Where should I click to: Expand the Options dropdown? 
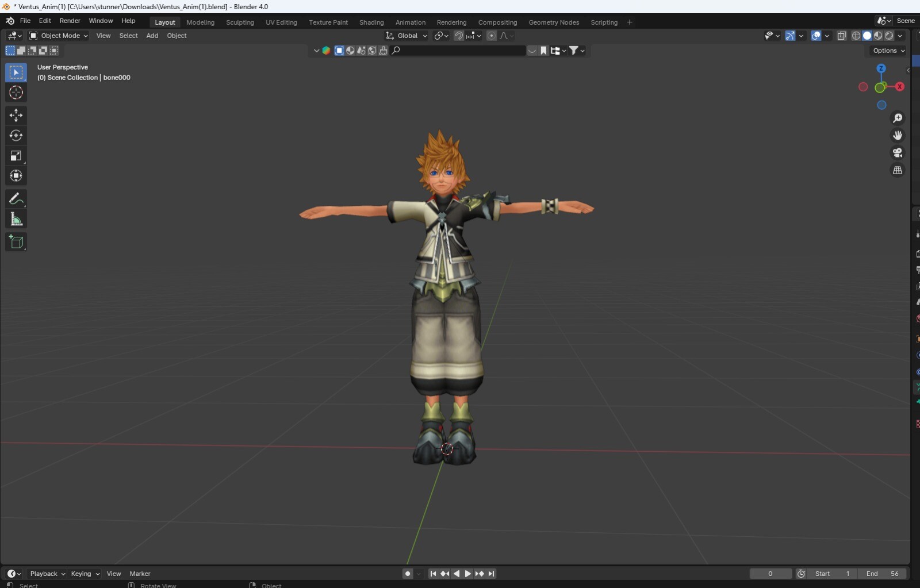click(x=888, y=51)
